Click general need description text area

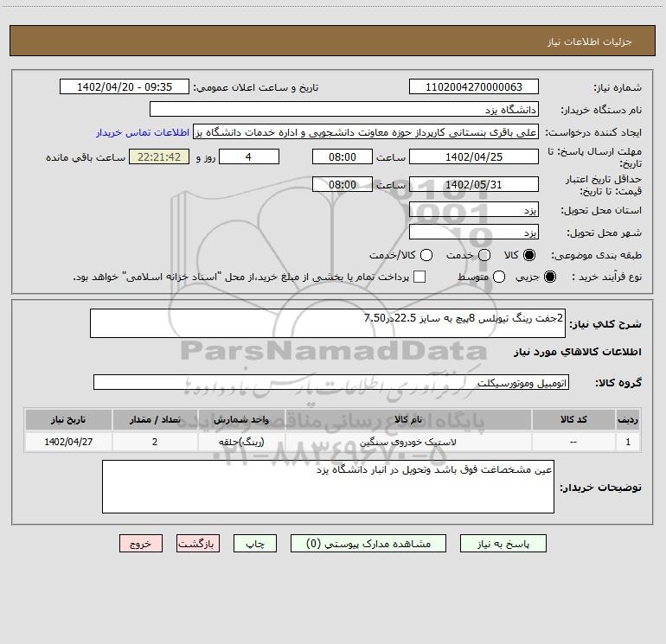click(x=328, y=323)
